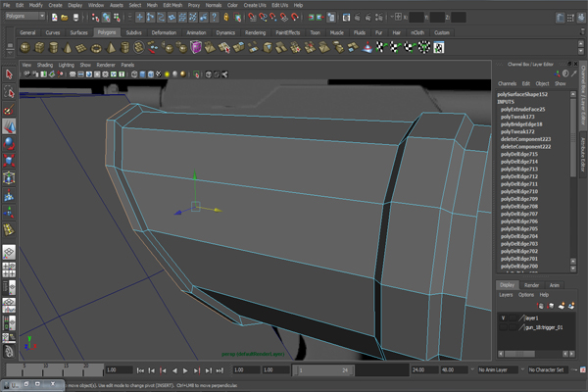Play the animation forwards
Image resolution: width=588 pixels, height=392 pixels.
tap(185, 370)
